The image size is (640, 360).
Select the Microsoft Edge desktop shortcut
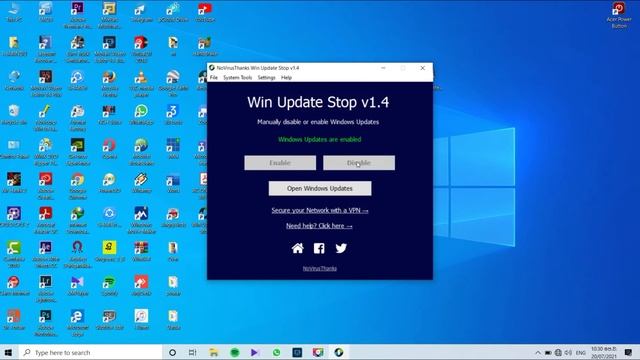tap(78, 323)
